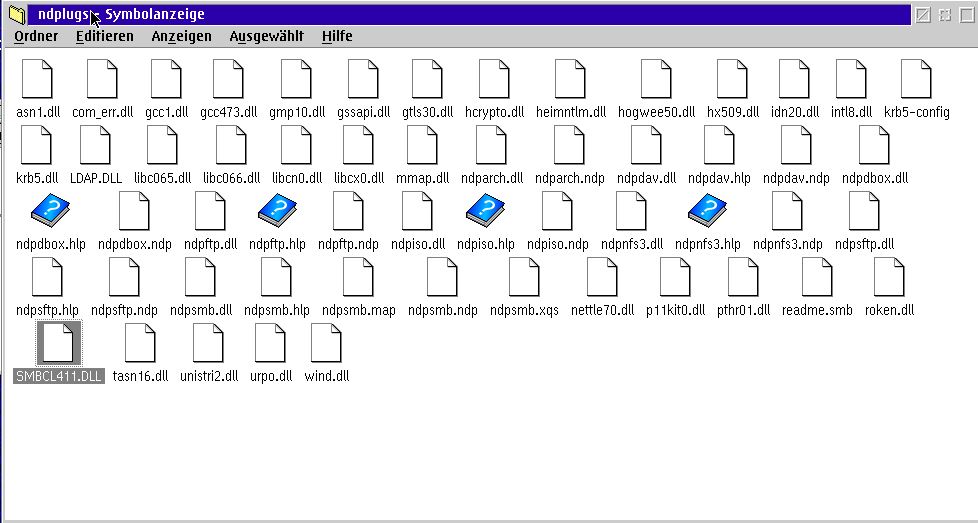Select the libc065.dll file icon
This screenshot has height=523, width=978.
(162, 145)
